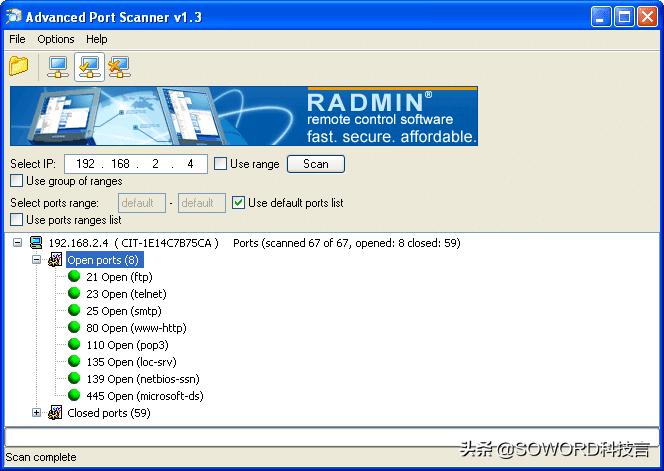Viewport: 664px width, 471px height.
Task: Expand the Closed ports (59) node
Action: [x=37, y=413]
